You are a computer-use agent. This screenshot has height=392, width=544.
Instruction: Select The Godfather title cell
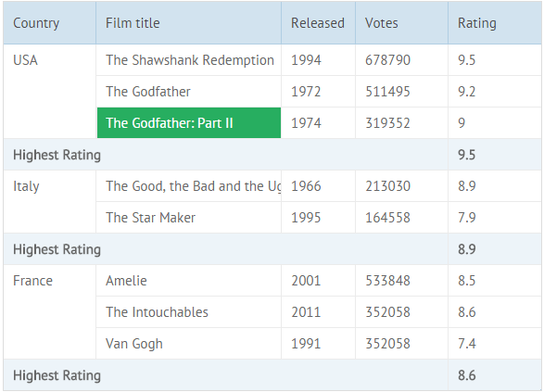point(188,92)
